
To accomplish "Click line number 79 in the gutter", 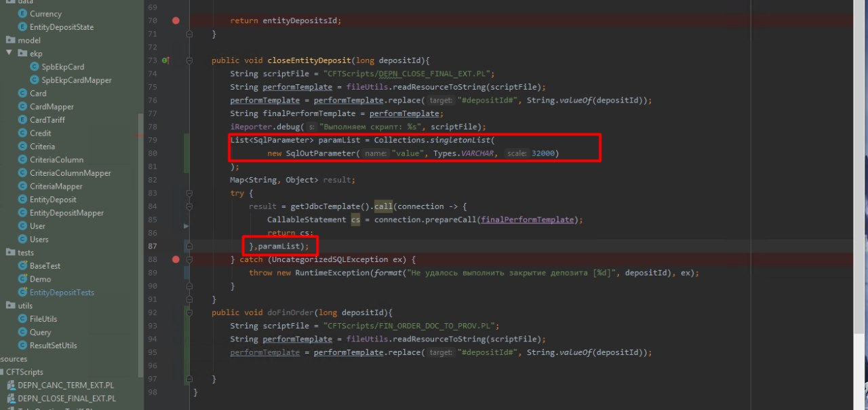I will click(x=153, y=140).
